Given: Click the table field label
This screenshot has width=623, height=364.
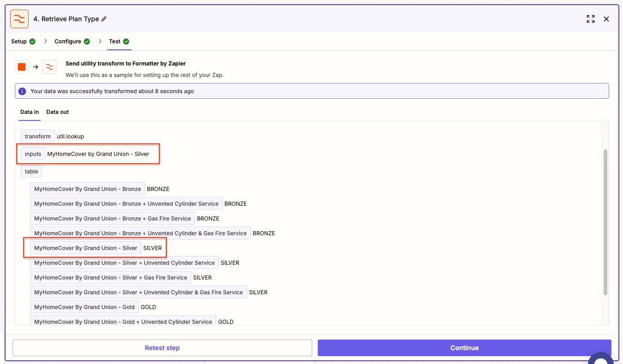Looking at the screenshot, I should [31, 172].
